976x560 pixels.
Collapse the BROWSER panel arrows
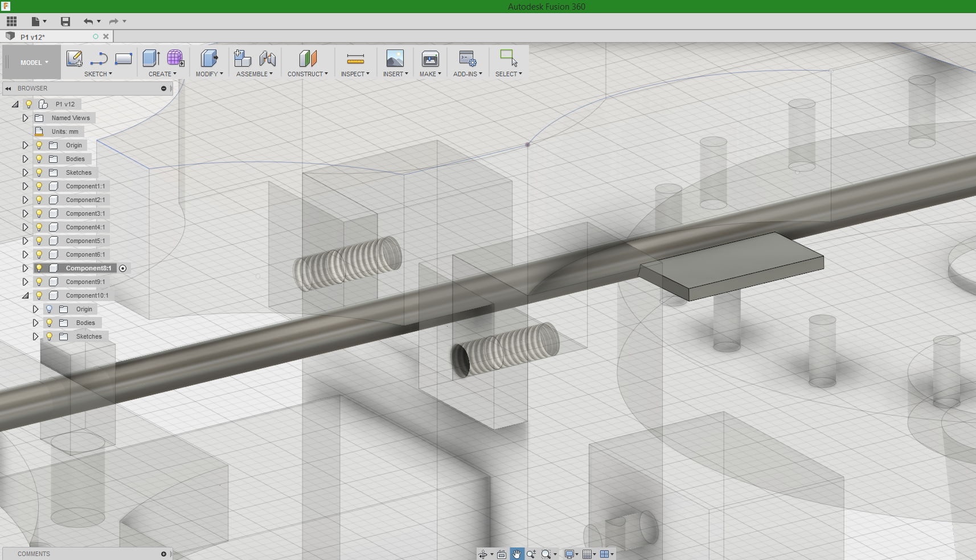[9, 89]
